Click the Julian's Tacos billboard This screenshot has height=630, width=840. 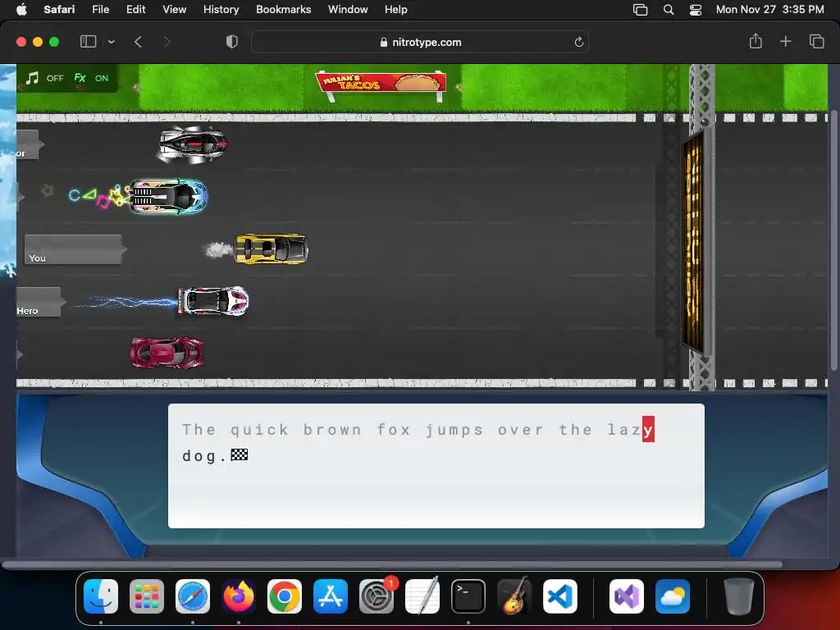(x=381, y=84)
